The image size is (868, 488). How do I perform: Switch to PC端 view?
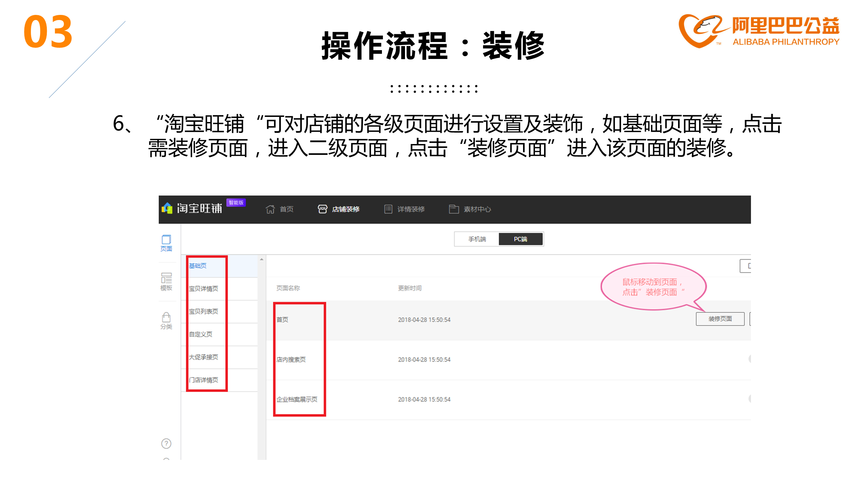[x=520, y=239]
